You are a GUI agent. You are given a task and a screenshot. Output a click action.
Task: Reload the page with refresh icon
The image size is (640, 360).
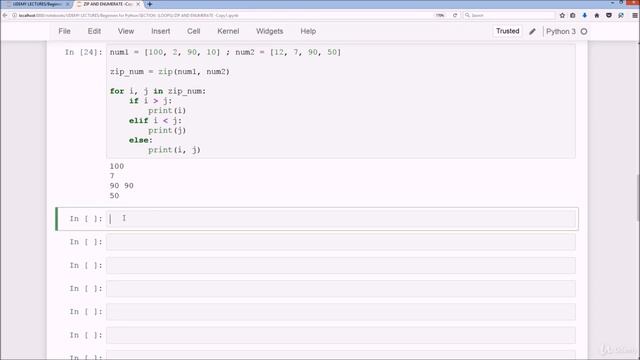tap(455, 15)
